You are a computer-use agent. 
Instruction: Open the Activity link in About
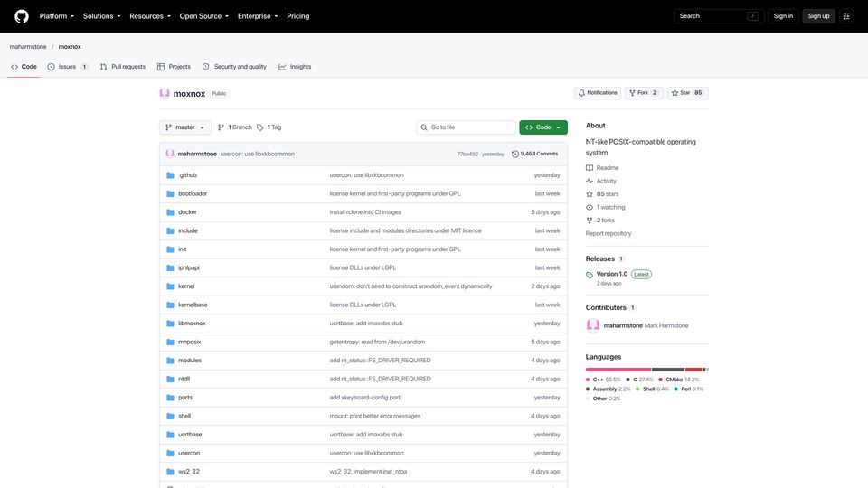point(601,181)
